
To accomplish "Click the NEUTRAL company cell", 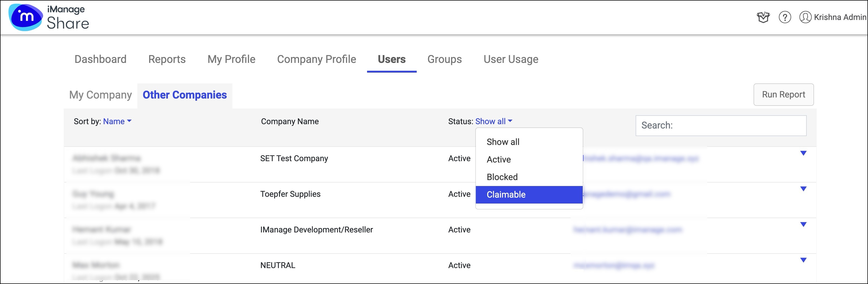I will [278, 265].
